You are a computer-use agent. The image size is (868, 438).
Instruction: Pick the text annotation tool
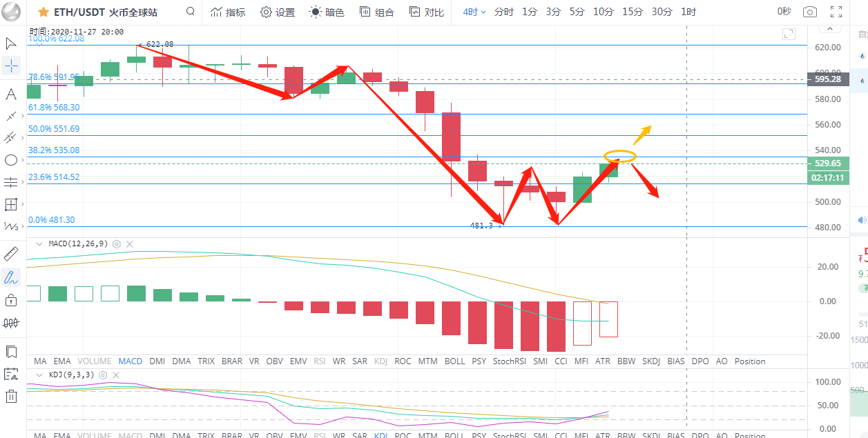(11, 94)
